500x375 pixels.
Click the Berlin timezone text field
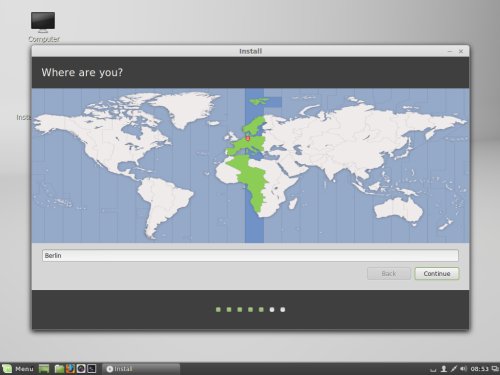[250, 256]
